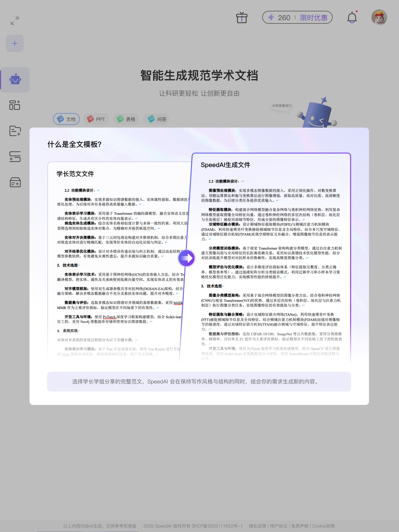The height and width of the screenshot is (532, 399).
Task: Open the user avatar profile
Action: tap(379, 17)
